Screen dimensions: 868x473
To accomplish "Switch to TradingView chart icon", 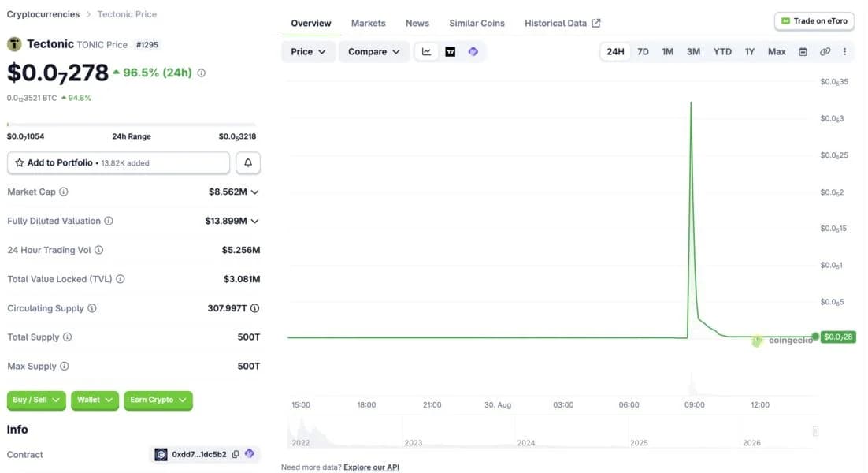I will point(450,51).
